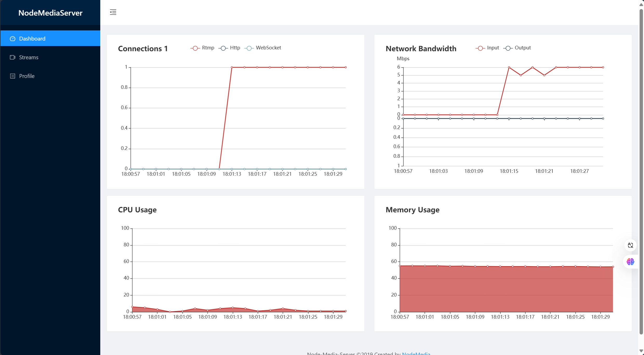
Task: Open the Profile page
Action: pos(26,76)
